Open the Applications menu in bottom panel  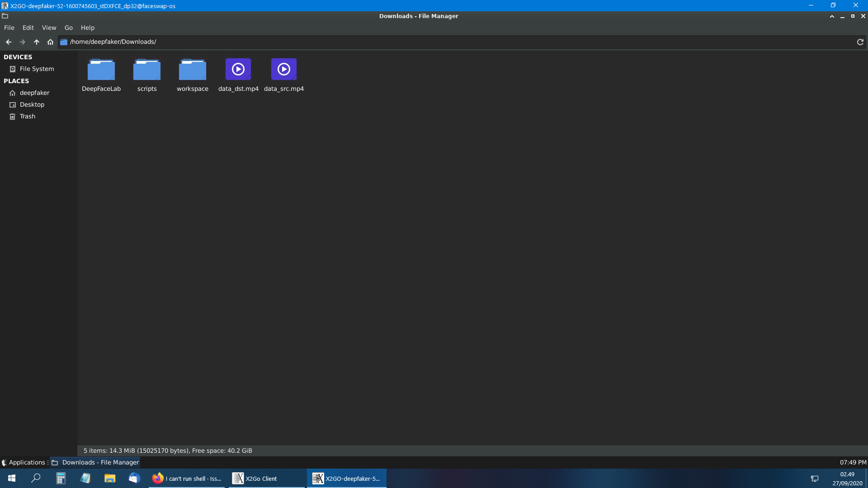pos(25,462)
